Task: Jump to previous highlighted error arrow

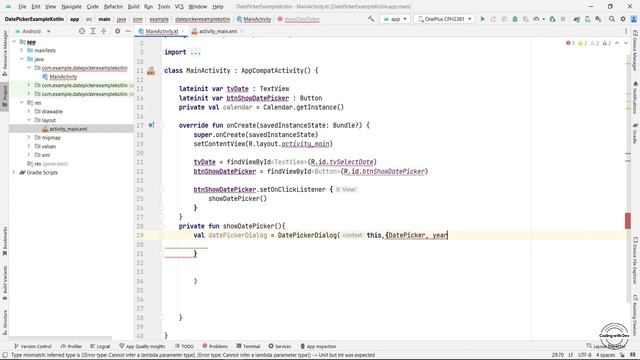Action: tap(617, 43)
